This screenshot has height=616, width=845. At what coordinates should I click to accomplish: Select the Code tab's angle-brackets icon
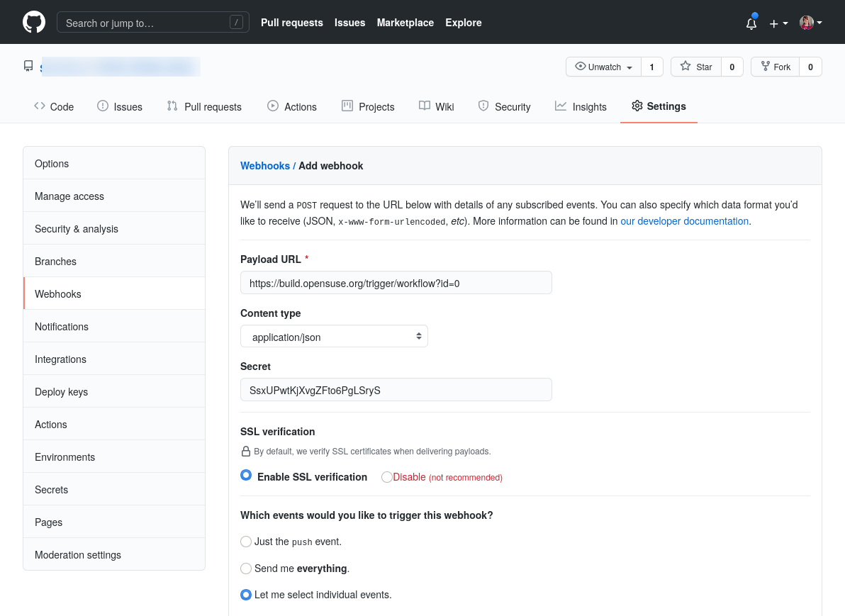pyautogui.click(x=40, y=106)
